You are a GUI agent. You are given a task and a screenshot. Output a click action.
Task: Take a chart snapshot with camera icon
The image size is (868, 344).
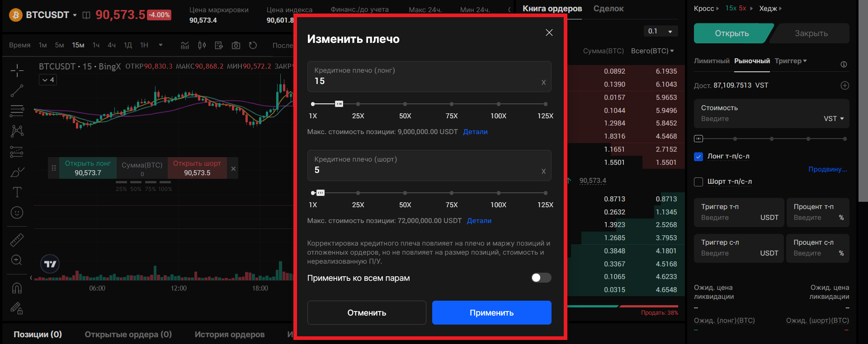pyautogui.click(x=236, y=45)
